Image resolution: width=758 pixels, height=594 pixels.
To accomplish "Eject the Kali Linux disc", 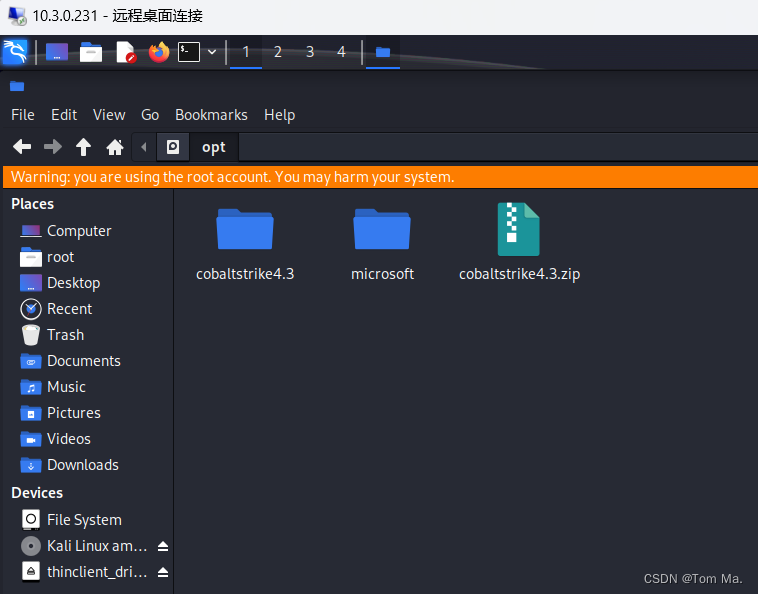I will pos(163,546).
